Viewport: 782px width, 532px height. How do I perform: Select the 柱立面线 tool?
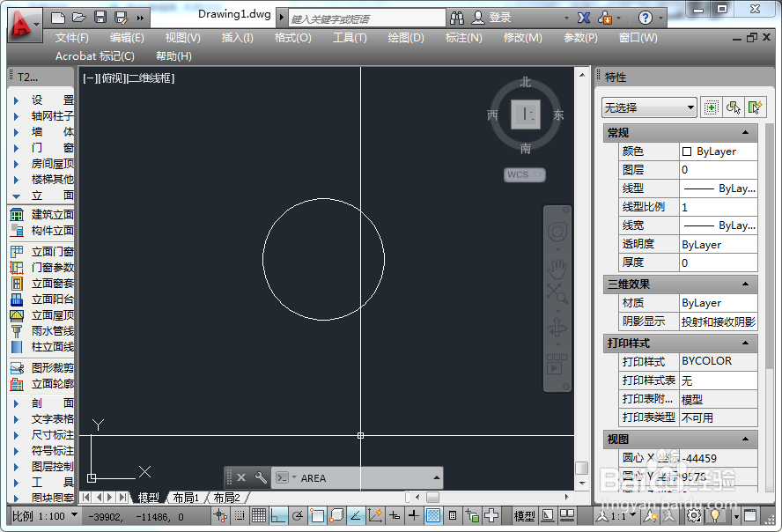coord(42,346)
